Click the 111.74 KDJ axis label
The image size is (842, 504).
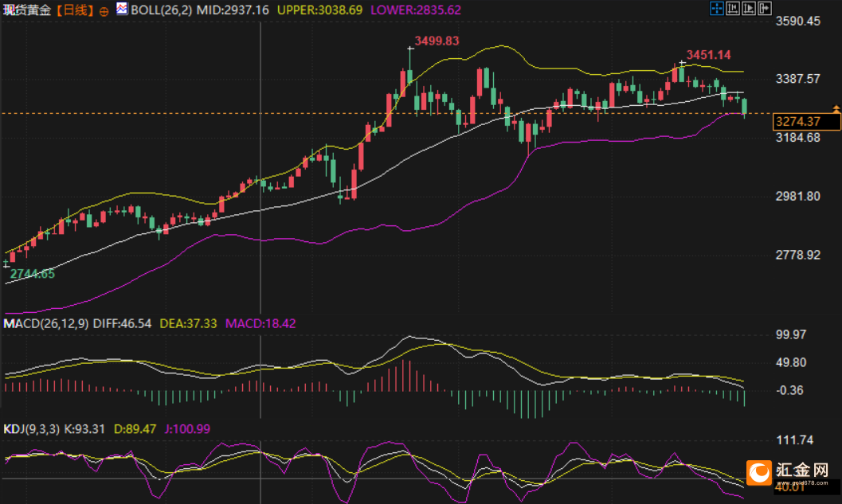coord(795,440)
